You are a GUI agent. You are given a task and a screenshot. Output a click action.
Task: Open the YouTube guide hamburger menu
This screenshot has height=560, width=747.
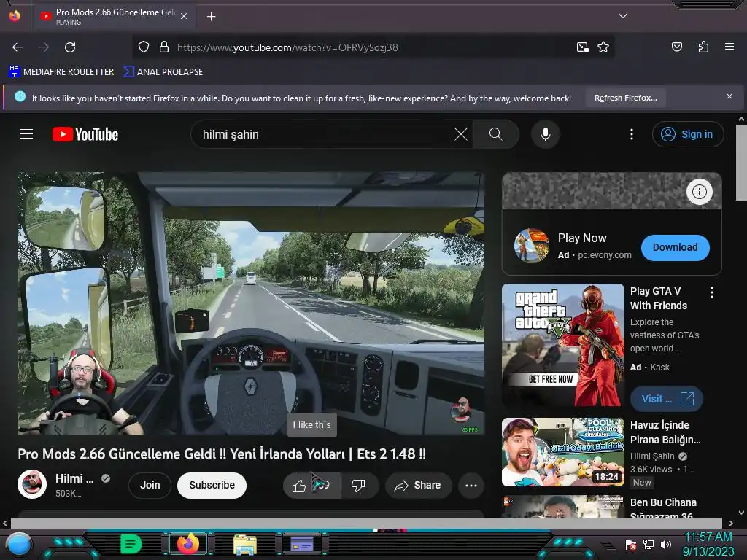(x=26, y=134)
